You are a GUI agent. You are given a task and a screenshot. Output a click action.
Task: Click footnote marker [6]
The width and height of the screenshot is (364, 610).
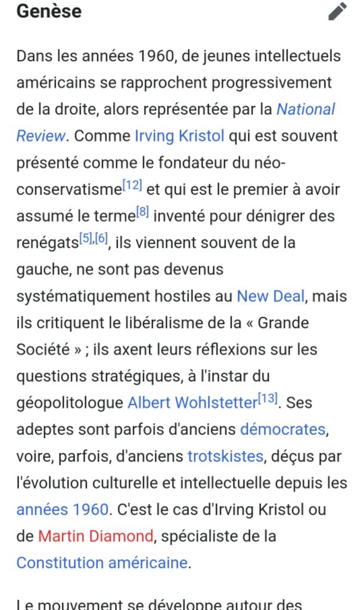click(x=102, y=239)
